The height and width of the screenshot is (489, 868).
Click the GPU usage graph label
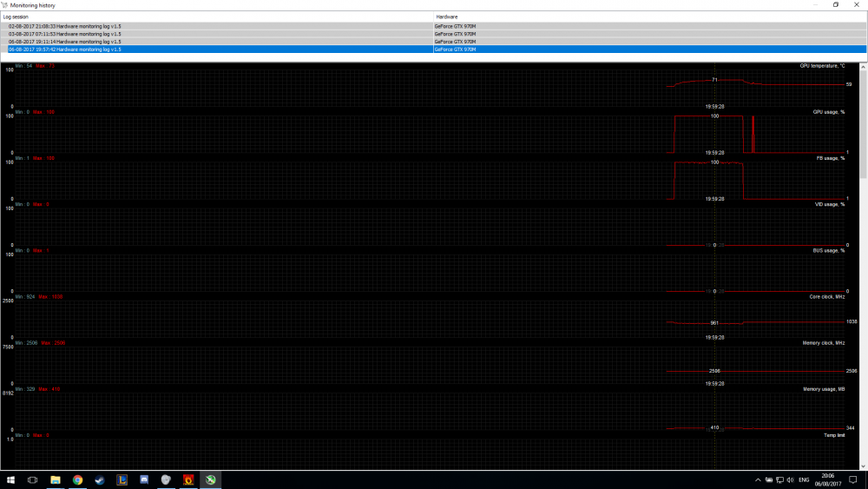(x=829, y=112)
